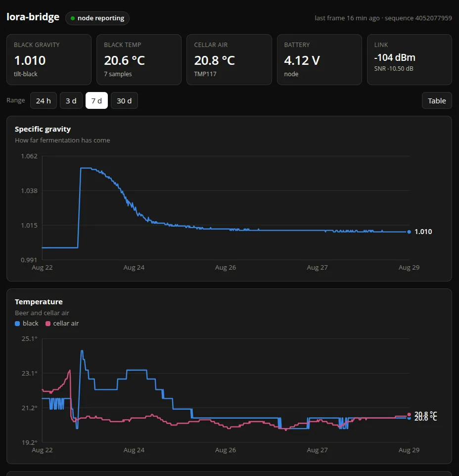
Task: Click the Specific gravity chart heading
Action: (x=43, y=129)
